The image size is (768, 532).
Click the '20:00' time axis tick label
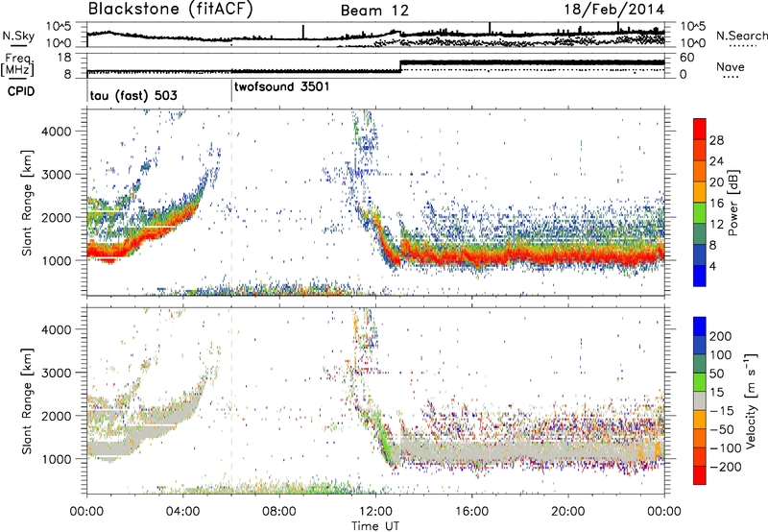point(568,512)
